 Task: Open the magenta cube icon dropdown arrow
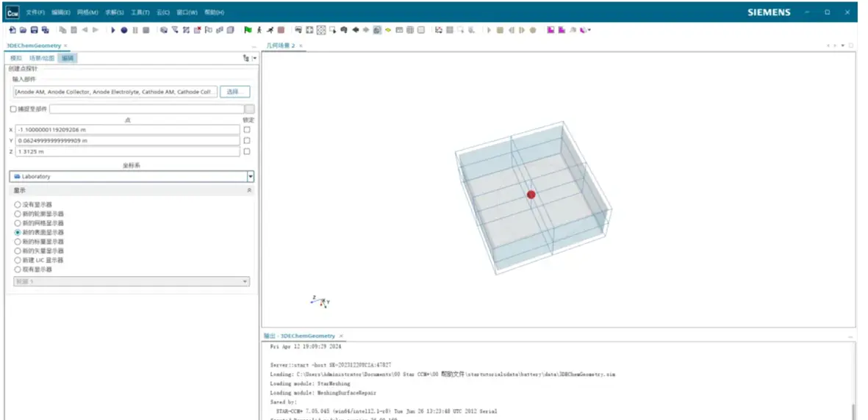tap(589, 30)
